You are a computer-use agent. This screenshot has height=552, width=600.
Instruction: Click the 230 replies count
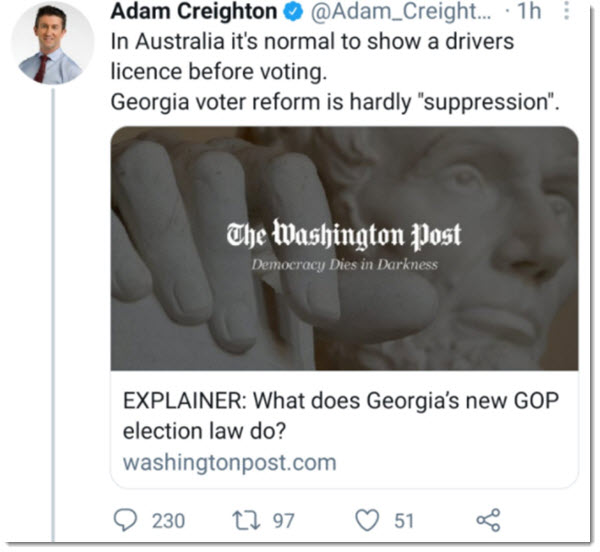167,520
